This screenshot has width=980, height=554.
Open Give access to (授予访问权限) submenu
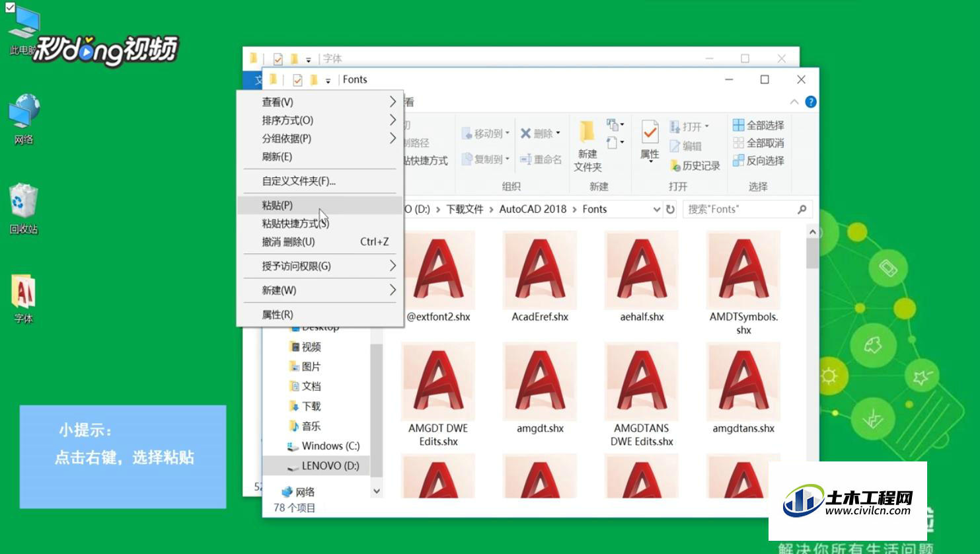(320, 266)
